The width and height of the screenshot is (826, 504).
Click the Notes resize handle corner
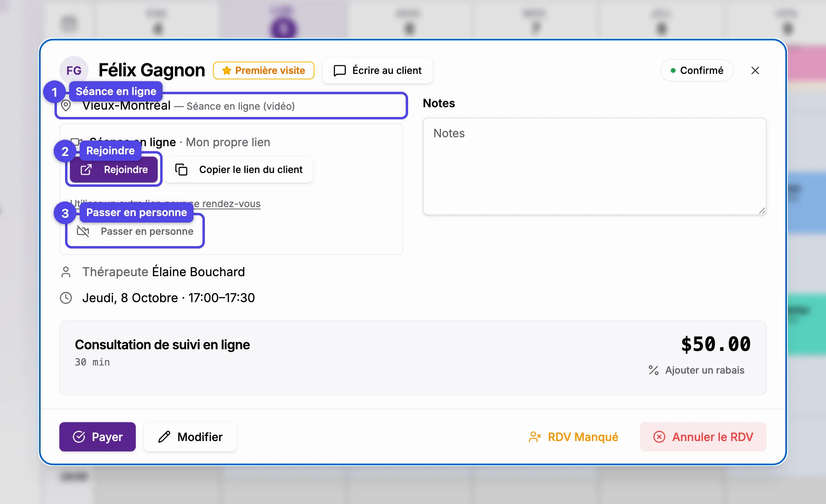762,210
